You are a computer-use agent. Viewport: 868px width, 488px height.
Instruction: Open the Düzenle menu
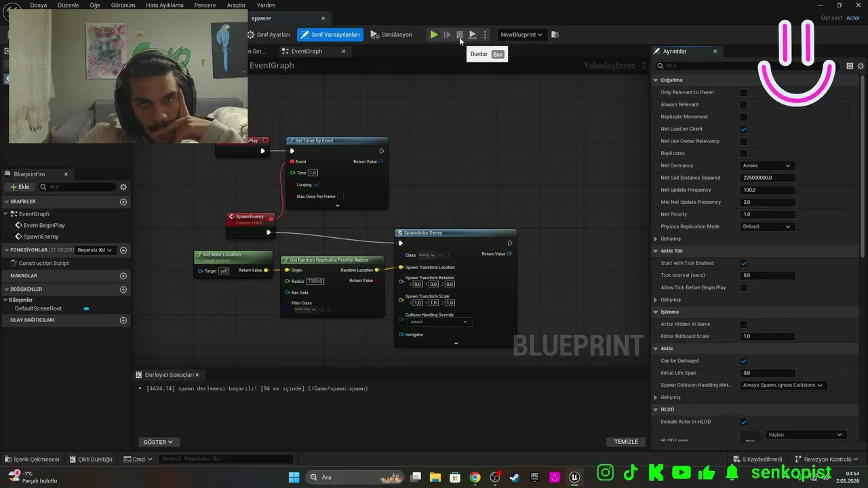coord(68,5)
